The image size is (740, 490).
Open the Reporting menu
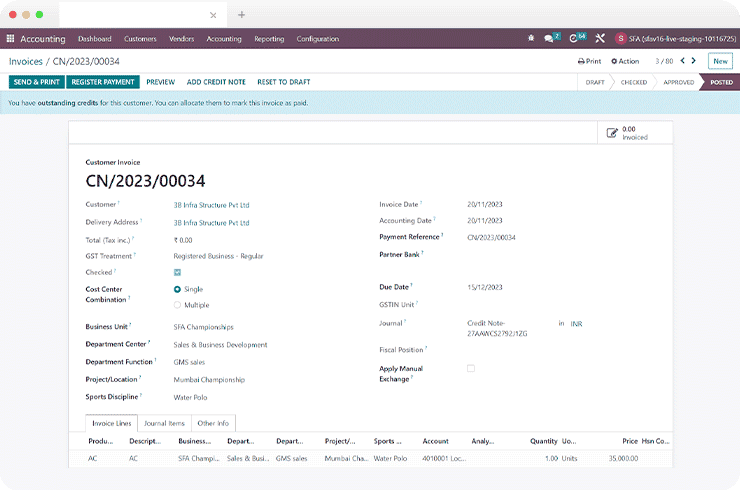(269, 39)
